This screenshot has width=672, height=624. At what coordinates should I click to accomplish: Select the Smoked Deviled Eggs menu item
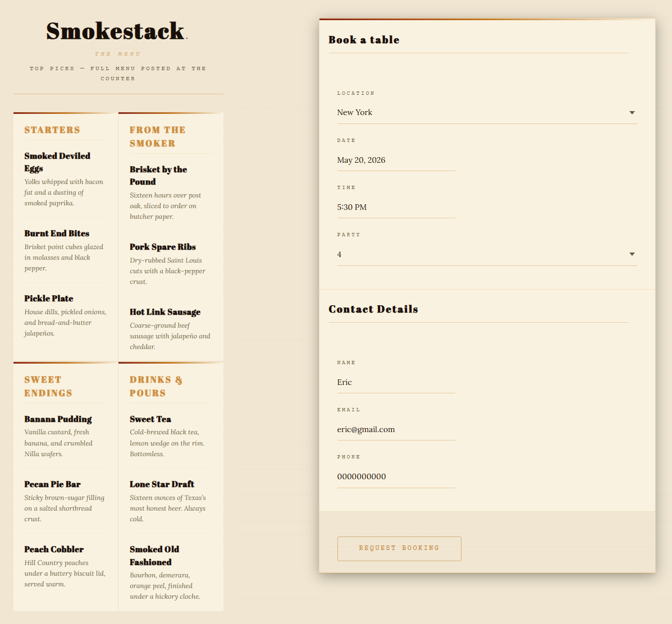click(57, 162)
